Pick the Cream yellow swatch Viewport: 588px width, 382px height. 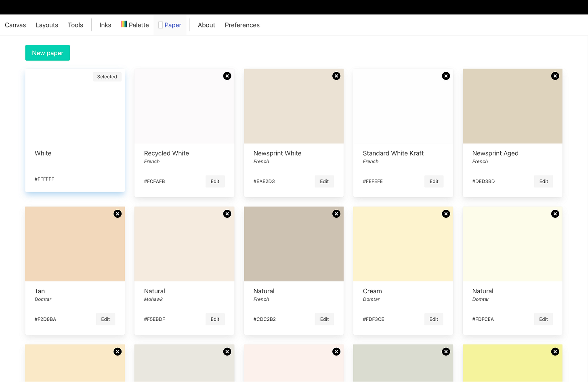coord(403,244)
